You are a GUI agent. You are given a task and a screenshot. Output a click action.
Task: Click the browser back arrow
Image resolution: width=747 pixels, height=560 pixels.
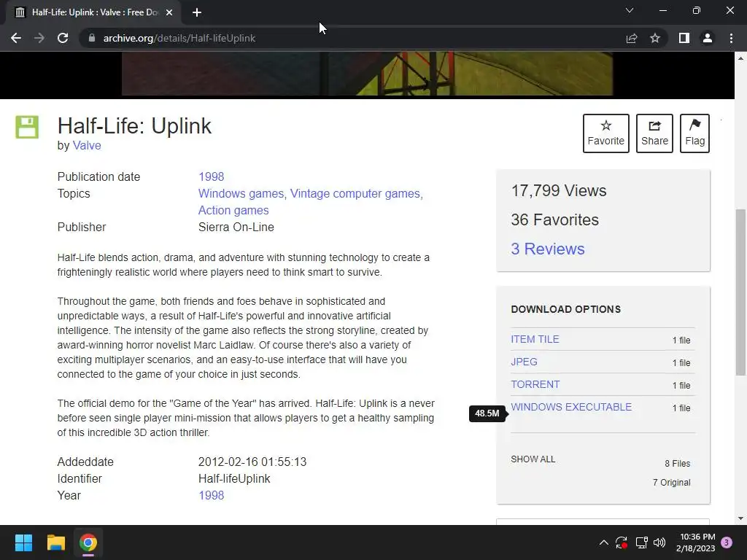point(16,38)
